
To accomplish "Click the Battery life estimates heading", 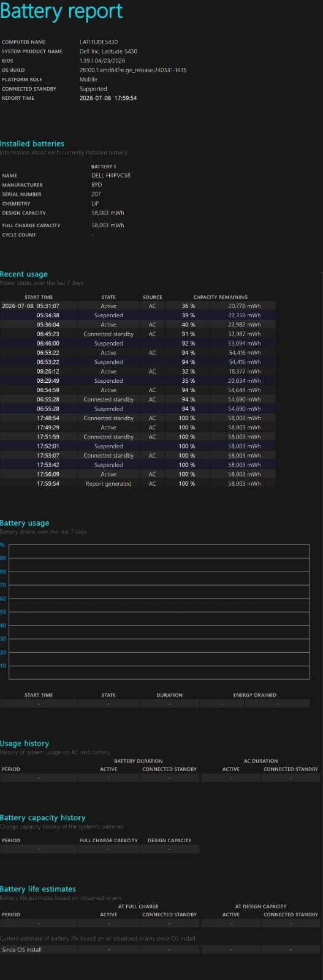I will (38, 889).
